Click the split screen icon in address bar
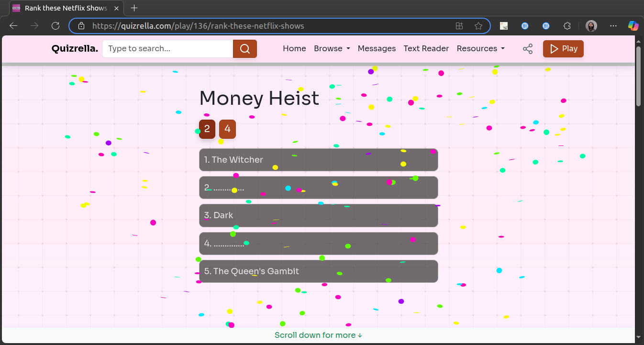 (459, 26)
